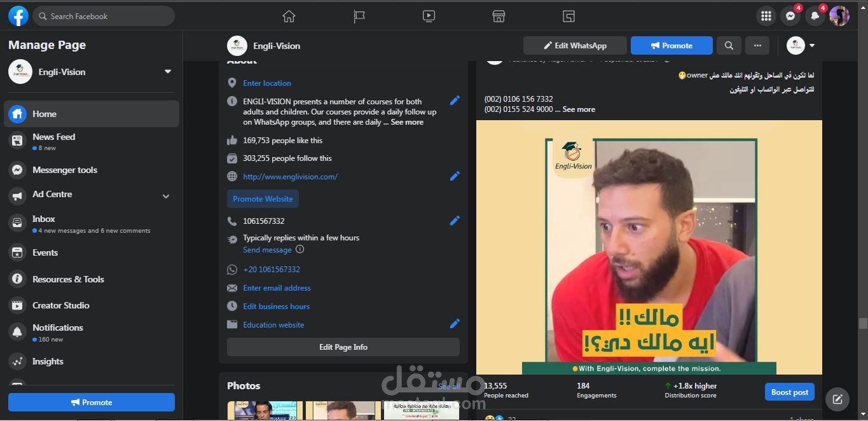The height and width of the screenshot is (421, 868).
Task: Click the Education website link
Action: point(273,325)
